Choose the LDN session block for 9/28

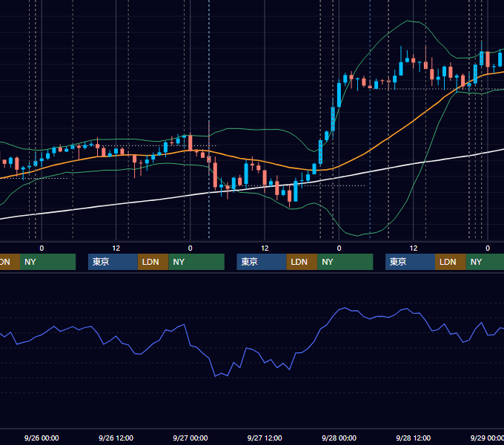point(451,262)
